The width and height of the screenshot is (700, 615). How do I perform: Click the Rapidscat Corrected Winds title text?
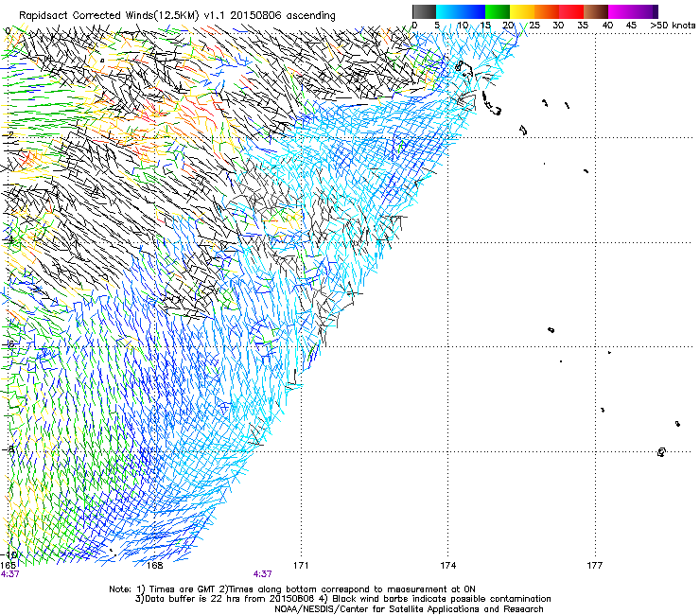[177, 15]
